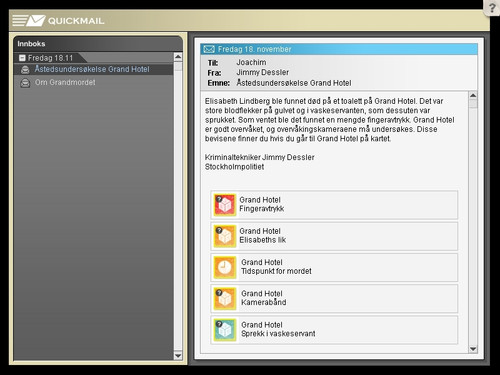The width and height of the screenshot is (500, 375).
Task: Open the Åstedsundersøkelse Grand Hotel mail
Action: 93,69
